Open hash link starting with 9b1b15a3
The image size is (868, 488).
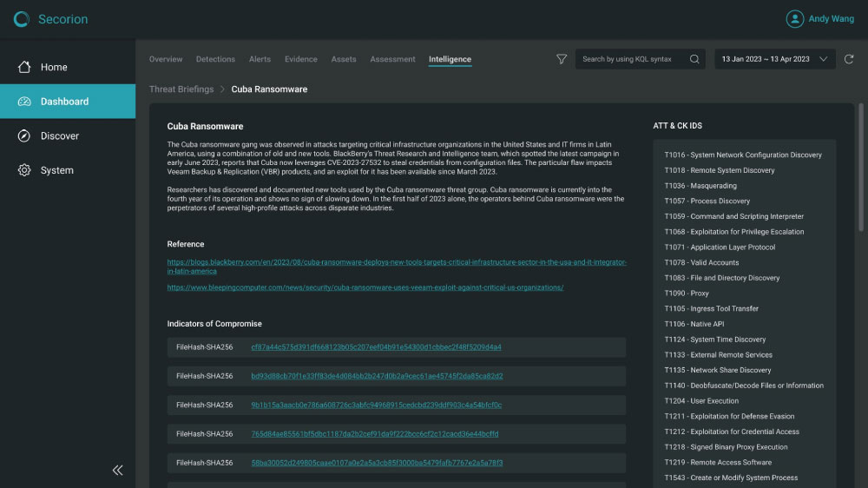(x=377, y=405)
